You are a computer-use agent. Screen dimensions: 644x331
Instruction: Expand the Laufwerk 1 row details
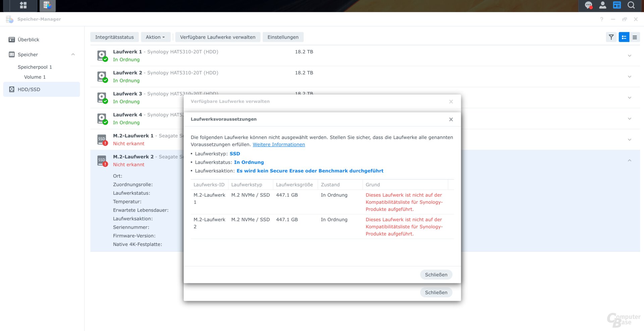(630, 56)
